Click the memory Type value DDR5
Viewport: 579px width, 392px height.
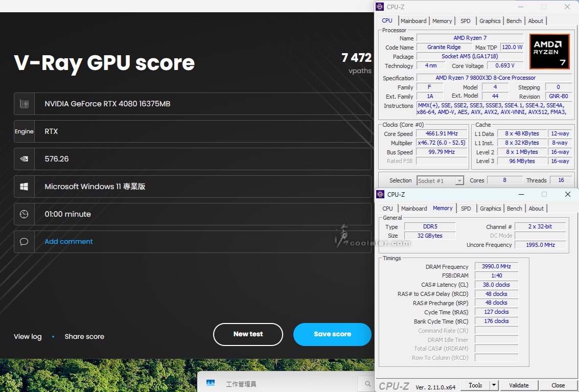(x=430, y=226)
